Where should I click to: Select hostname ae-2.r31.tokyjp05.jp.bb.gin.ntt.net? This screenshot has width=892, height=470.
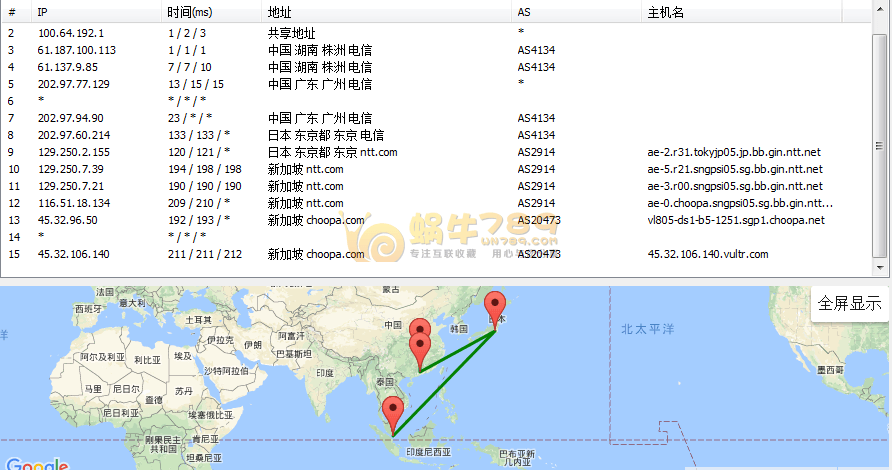tap(734, 152)
